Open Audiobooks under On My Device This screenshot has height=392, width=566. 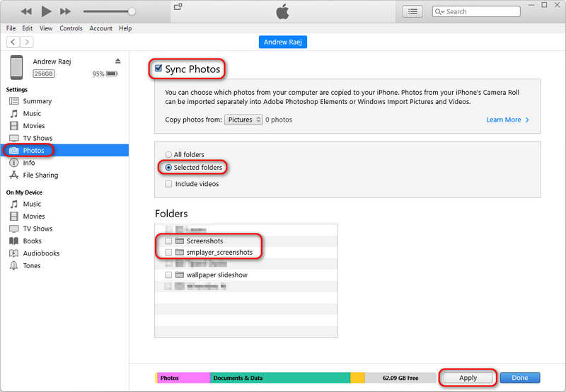(x=41, y=253)
